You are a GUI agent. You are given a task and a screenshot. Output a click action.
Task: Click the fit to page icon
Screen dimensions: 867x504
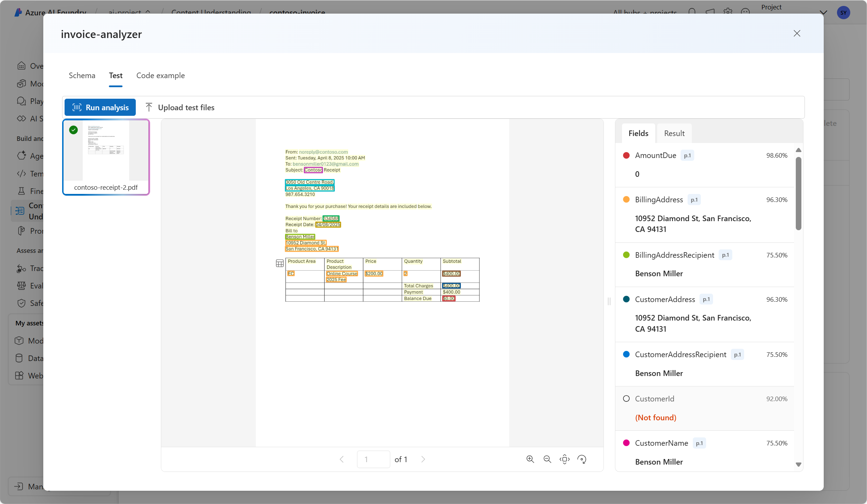click(x=564, y=459)
